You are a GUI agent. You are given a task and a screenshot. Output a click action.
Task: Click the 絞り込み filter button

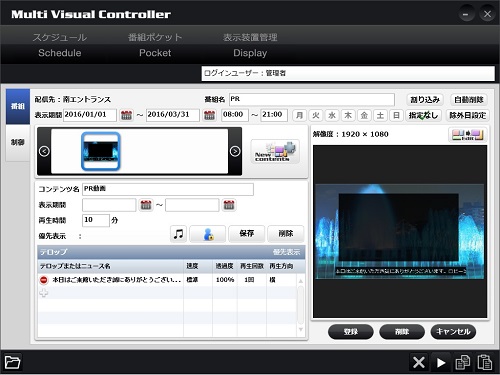point(425,99)
